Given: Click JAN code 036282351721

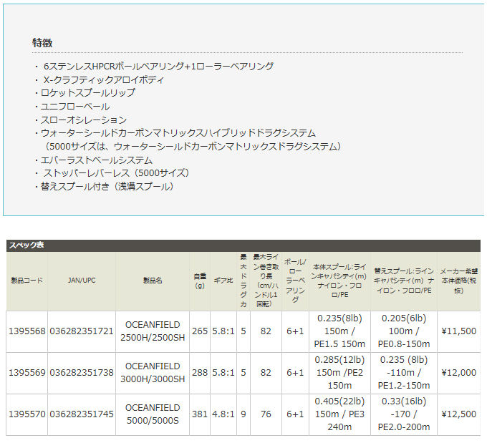Looking at the screenshot, I should [82, 331].
